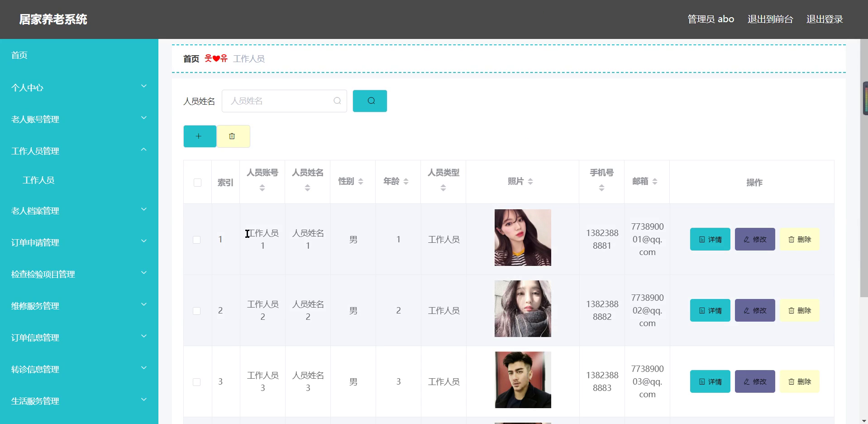868x424 pixels.
Task: Open 详情 for 工作人员2 row
Action: [710, 310]
